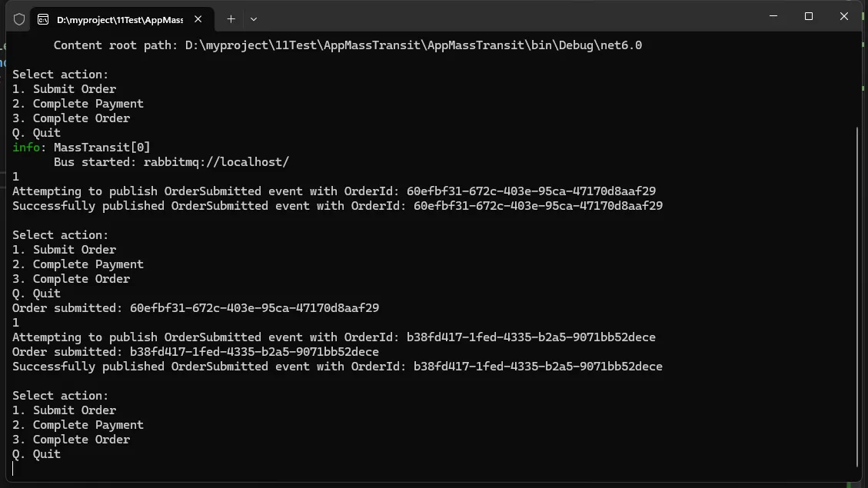Click the command prompt icon on the tab
Image resolution: width=868 pixels, height=488 pixels.
point(43,18)
